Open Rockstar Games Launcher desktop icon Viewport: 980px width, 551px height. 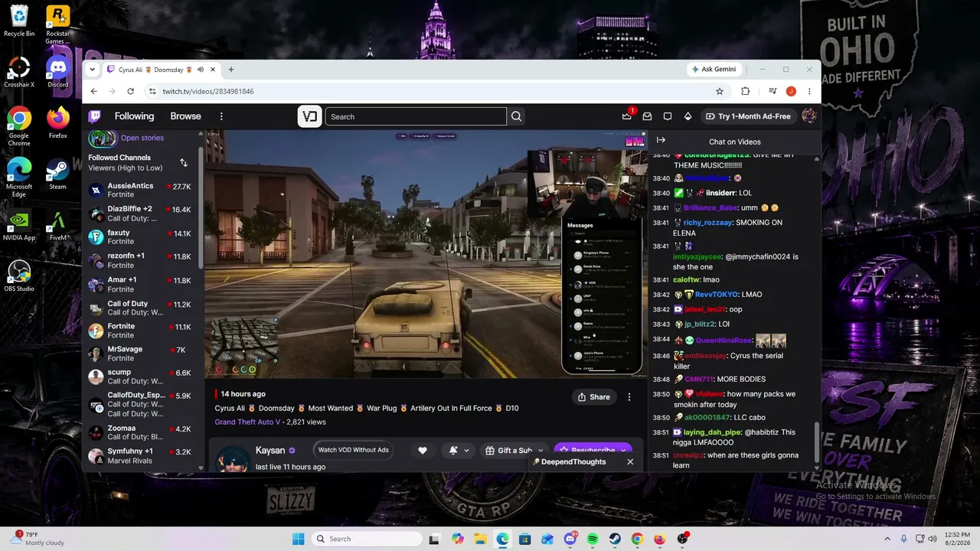[x=58, y=25]
